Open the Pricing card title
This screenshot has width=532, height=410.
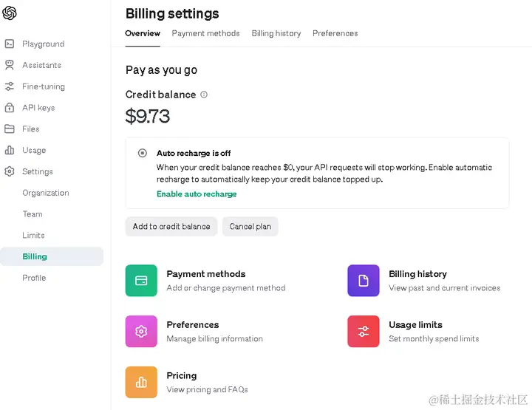(182, 376)
